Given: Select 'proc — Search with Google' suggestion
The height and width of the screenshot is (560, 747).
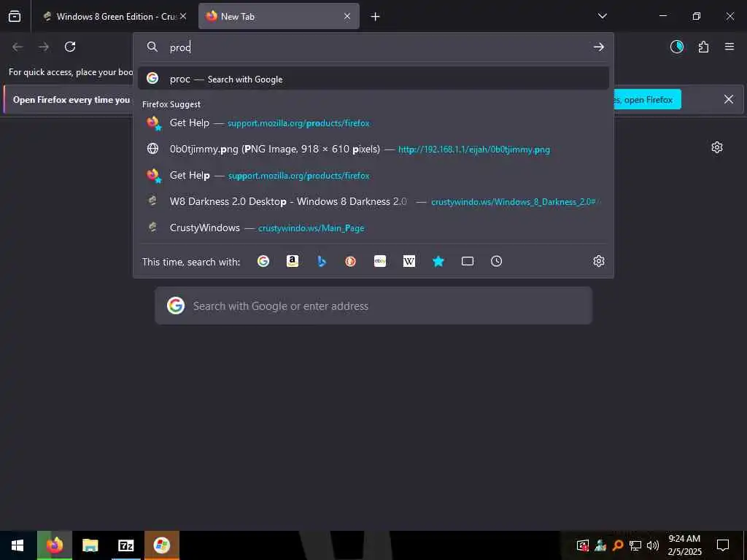Looking at the screenshot, I should [373, 79].
